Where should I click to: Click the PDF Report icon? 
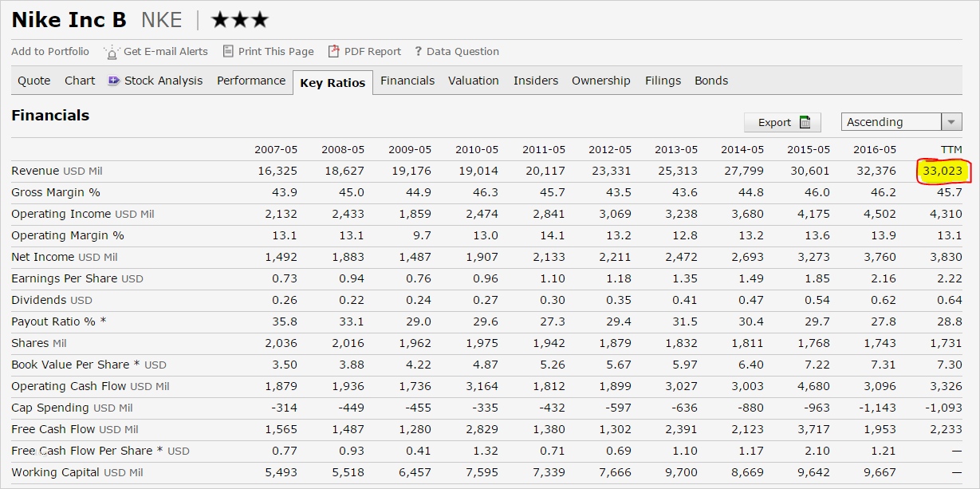pos(334,51)
